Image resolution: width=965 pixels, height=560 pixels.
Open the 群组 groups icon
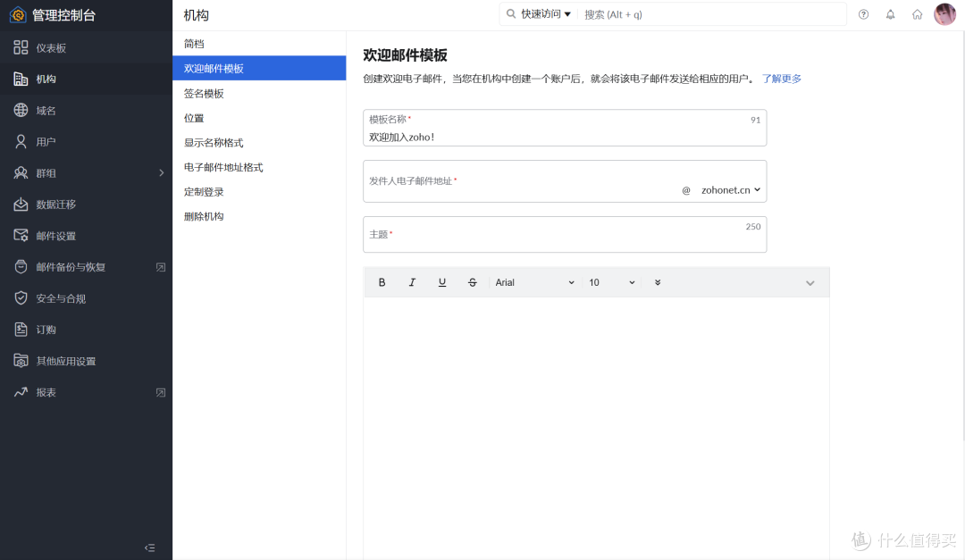tap(21, 173)
